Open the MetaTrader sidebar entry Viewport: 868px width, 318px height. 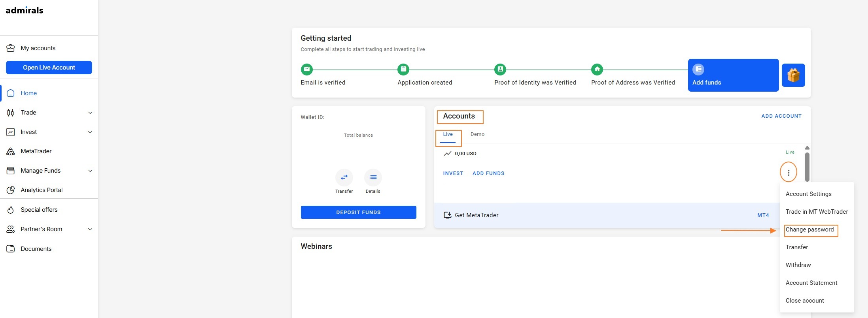pos(36,151)
